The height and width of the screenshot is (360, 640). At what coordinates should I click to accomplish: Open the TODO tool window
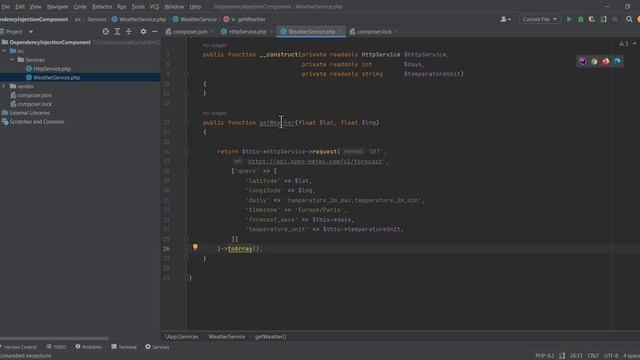[56, 347]
